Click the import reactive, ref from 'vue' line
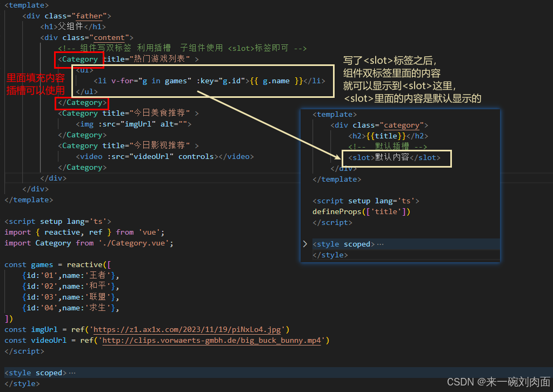Screen dimensions: 553x392 [x=84, y=232]
